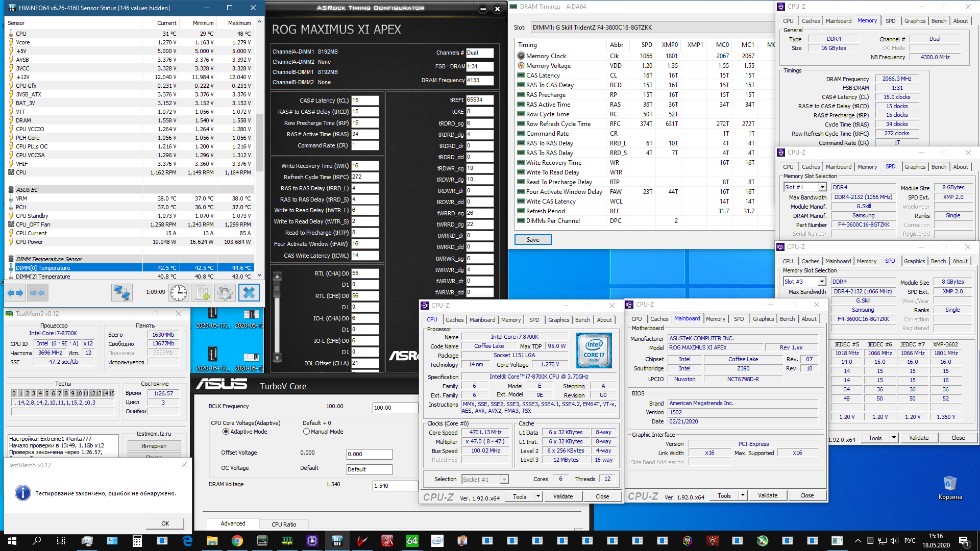Switch to Caches tab in CPU-Z CPU window
The image size is (980, 551).
454,320
